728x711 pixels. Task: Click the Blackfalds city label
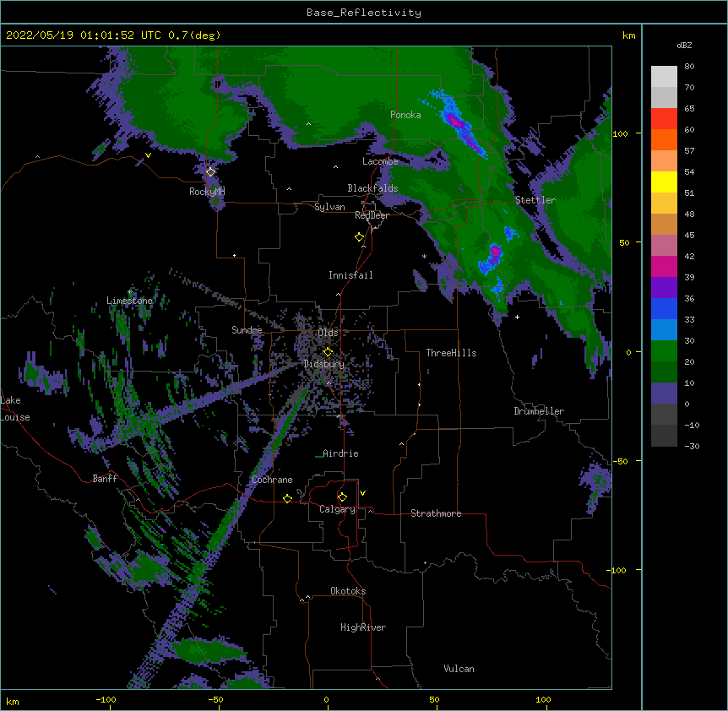coord(372,188)
